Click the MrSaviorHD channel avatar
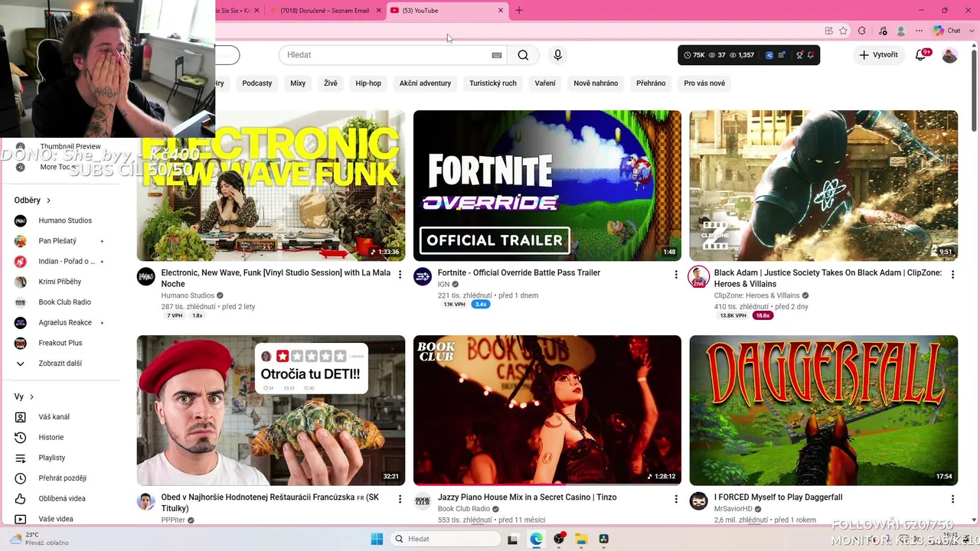The image size is (980, 551). (x=698, y=500)
